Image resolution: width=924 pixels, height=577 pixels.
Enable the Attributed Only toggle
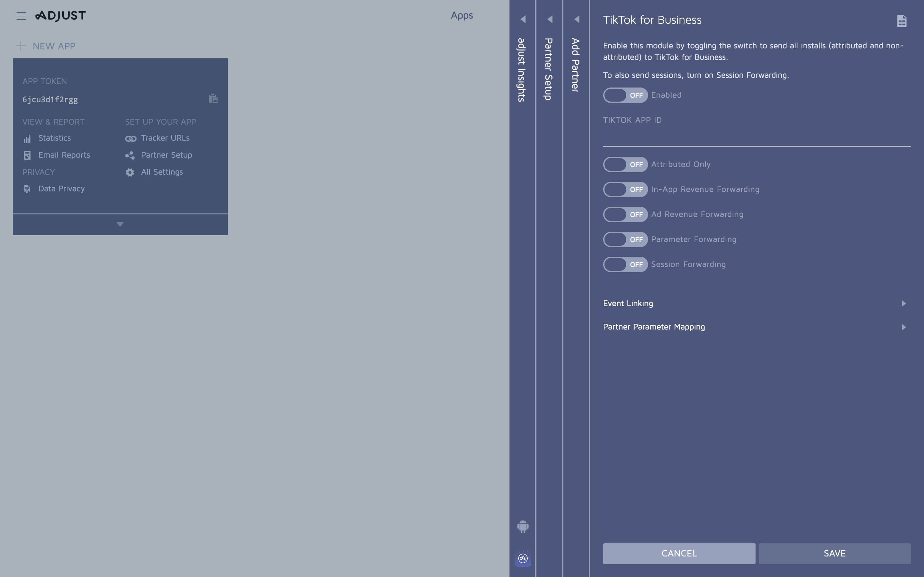point(625,164)
